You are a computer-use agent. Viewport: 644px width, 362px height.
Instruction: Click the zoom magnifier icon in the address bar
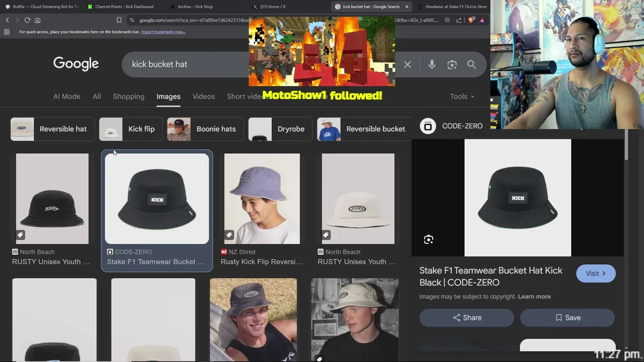pyautogui.click(x=447, y=20)
